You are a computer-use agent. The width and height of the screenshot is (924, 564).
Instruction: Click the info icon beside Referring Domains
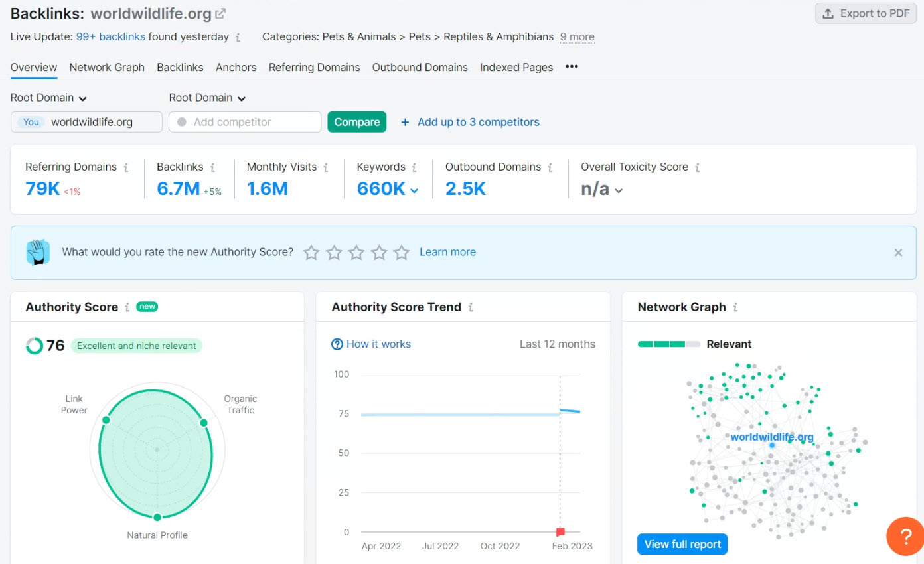[126, 167]
